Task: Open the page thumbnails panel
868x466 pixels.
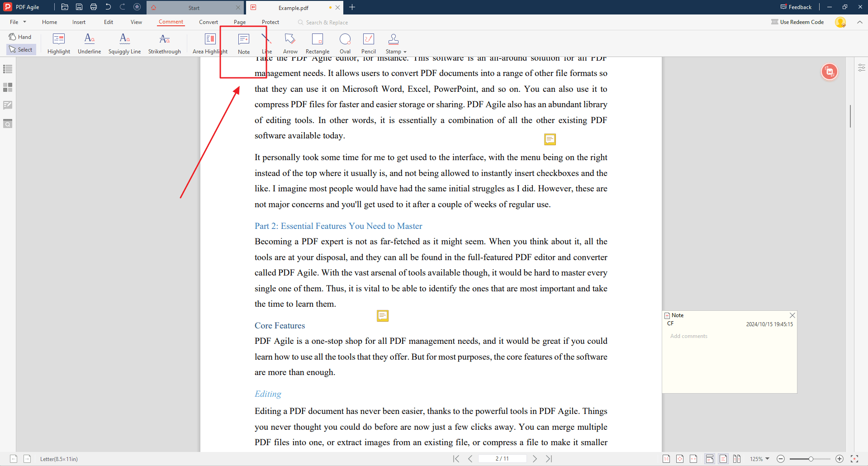Action: point(8,87)
